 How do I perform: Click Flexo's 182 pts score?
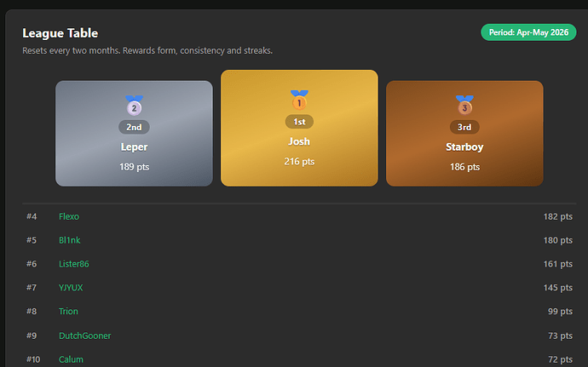pyautogui.click(x=557, y=216)
